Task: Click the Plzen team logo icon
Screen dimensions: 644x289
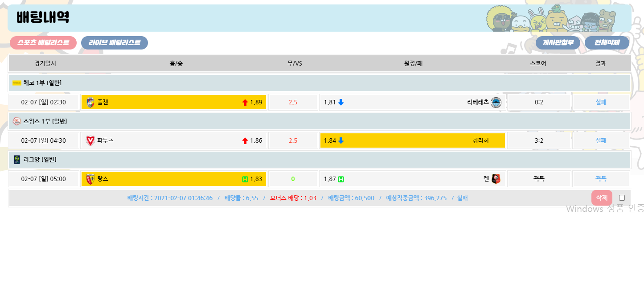Action: [90, 103]
